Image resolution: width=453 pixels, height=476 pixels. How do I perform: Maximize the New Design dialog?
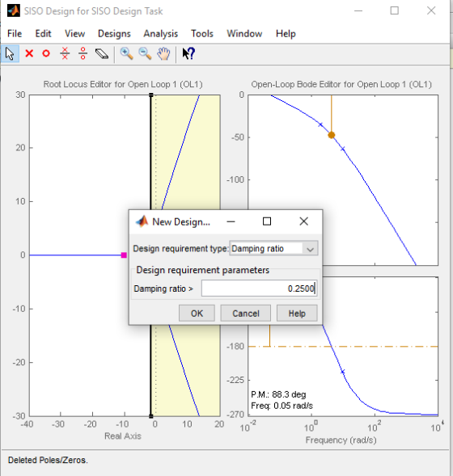(267, 221)
